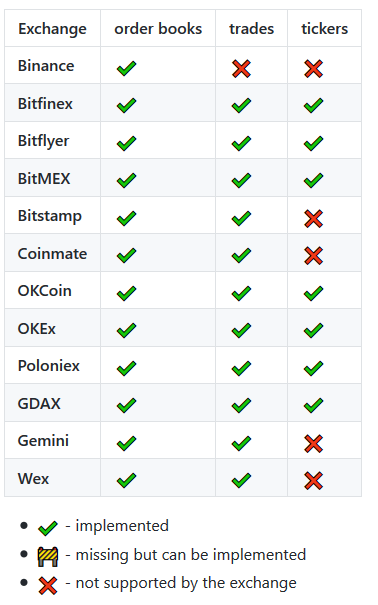Click 'missing but can be implemented' text

pyautogui.click(x=191, y=555)
